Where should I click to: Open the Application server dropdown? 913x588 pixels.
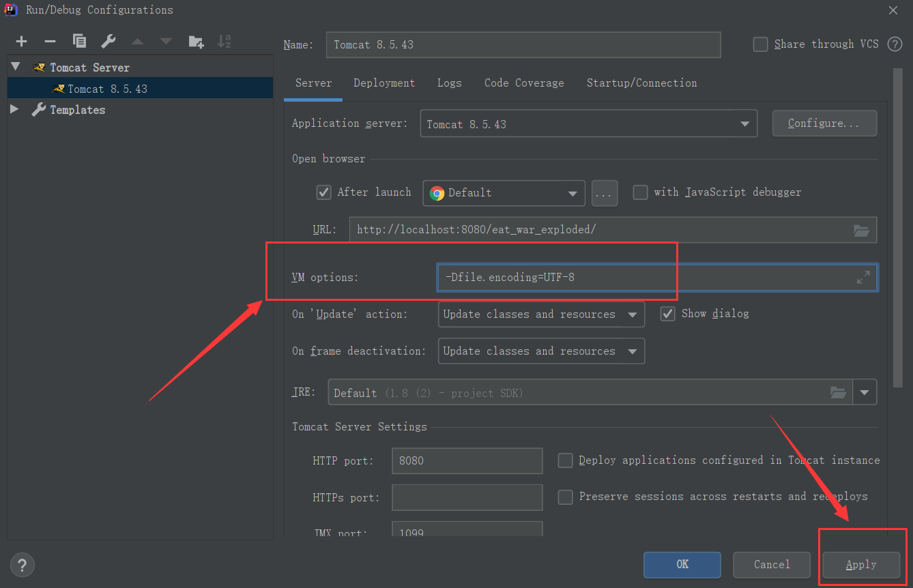744,124
